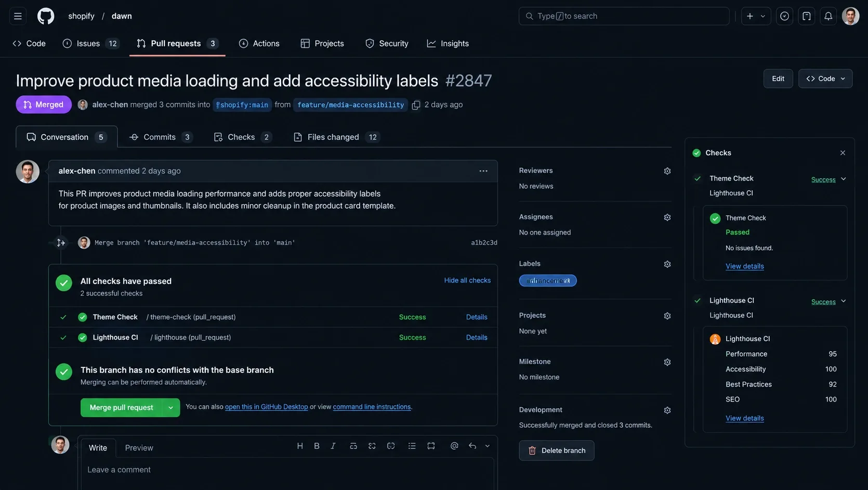This screenshot has height=490, width=868.
Task: Open the Actions repository tab
Action: click(259, 44)
